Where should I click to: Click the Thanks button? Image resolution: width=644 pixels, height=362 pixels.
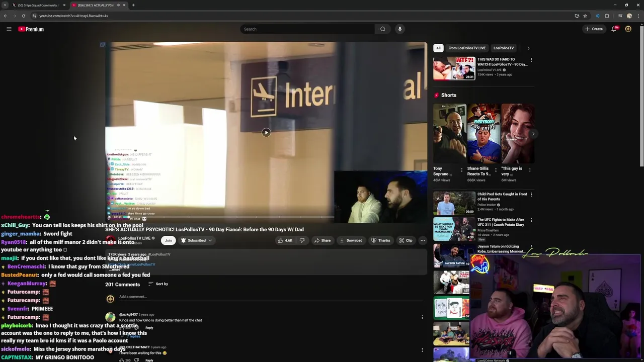click(381, 240)
